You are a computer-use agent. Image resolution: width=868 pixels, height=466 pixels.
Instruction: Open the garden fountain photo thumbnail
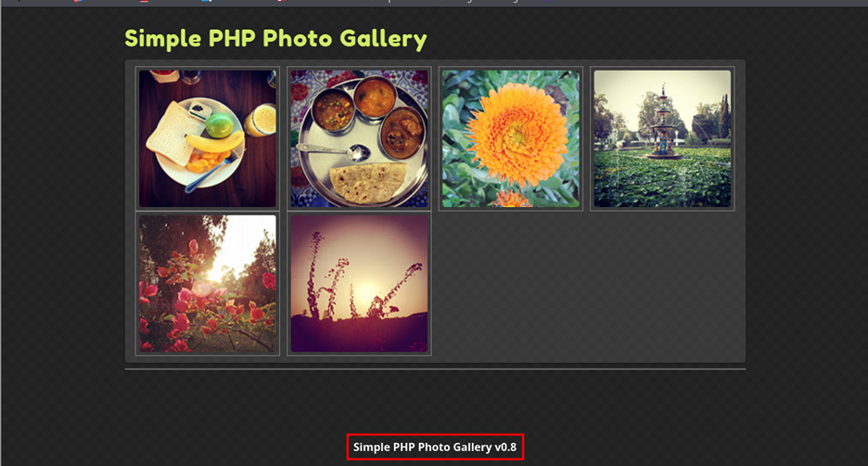[663, 138]
